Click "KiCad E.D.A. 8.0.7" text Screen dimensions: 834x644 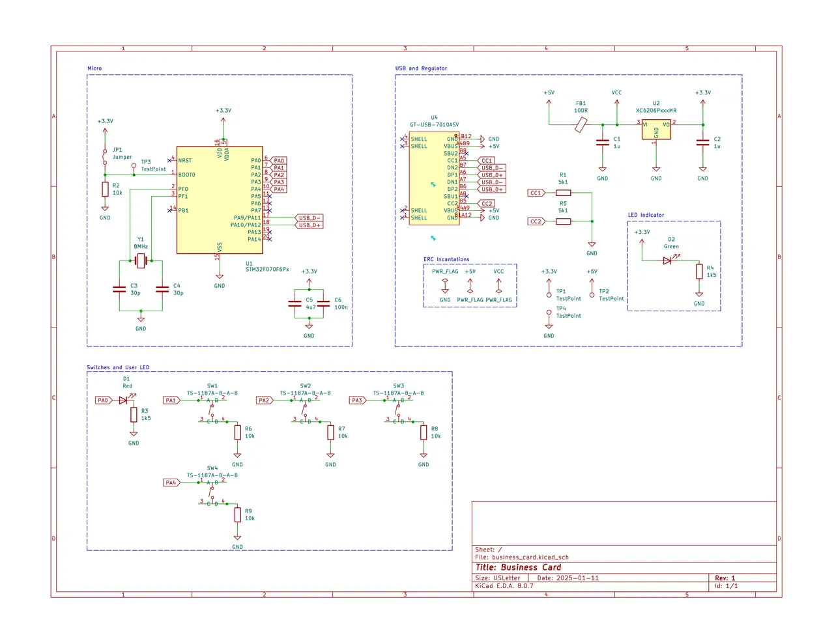tap(504, 586)
